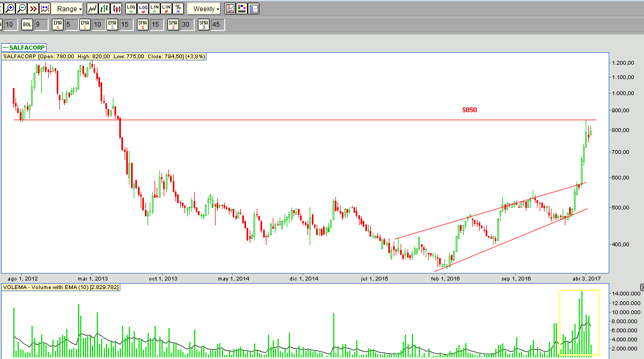Screen dimensions: 644x359
Task: Select the OHLC bar chart style icon
Action: 104,9
